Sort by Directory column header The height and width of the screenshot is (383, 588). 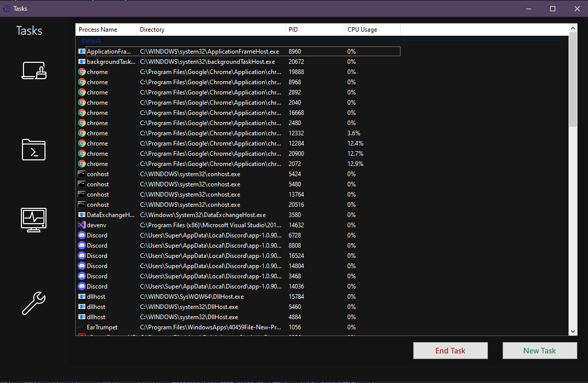click(211, 30)
